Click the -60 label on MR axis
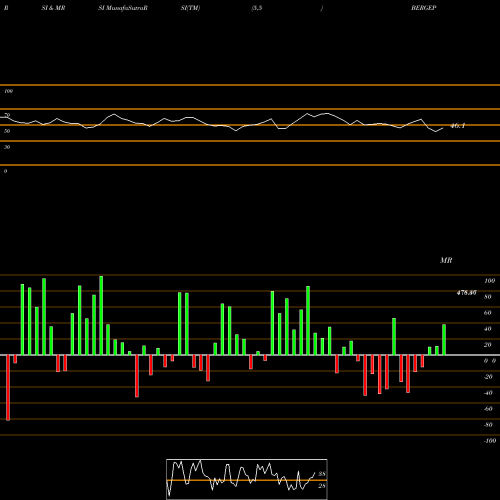 [488, 409]
